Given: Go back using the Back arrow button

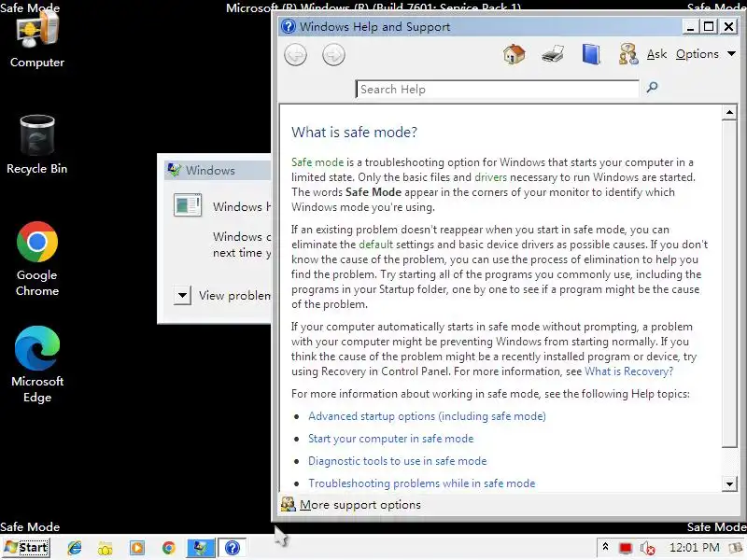Looking at the screenshot, I should [295, 55].
